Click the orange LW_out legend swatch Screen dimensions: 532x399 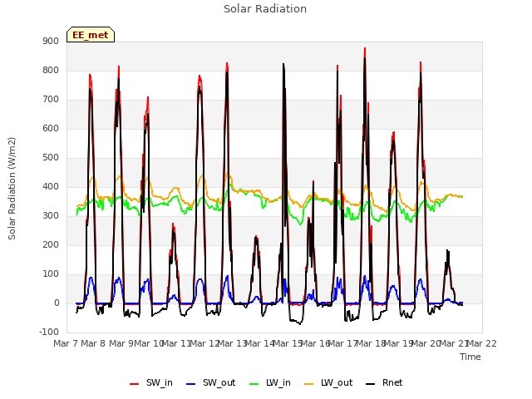click(x=308, y=384)
